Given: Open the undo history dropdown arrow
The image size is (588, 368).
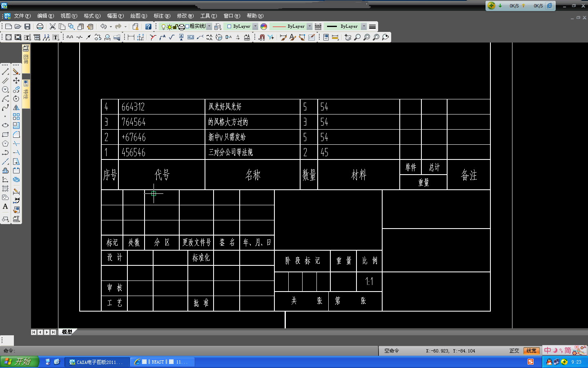Looking at the screenshot, I should click(x=111, y=27).
